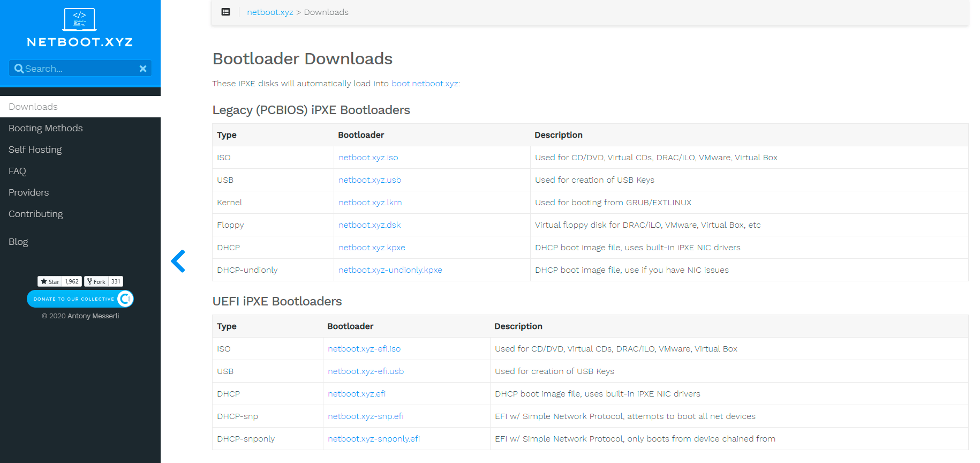
Task: Click the Downloads breadcrumb text
Action: 326,12
